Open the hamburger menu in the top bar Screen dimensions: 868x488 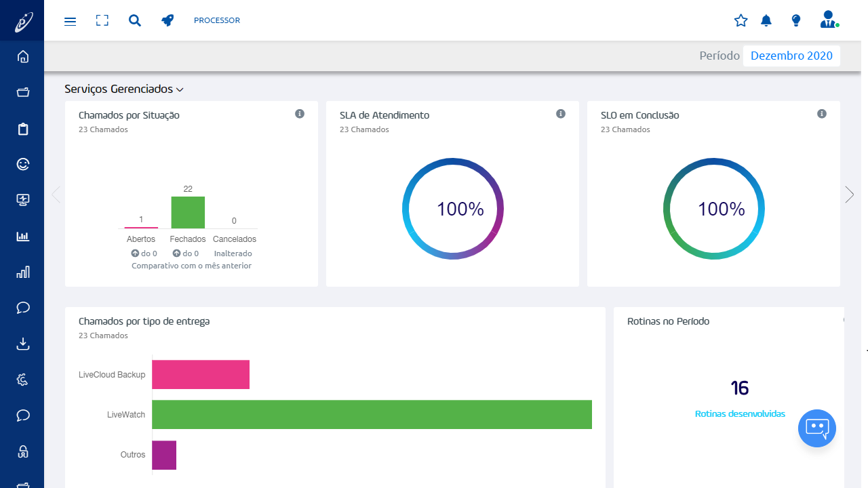point(70,21)
